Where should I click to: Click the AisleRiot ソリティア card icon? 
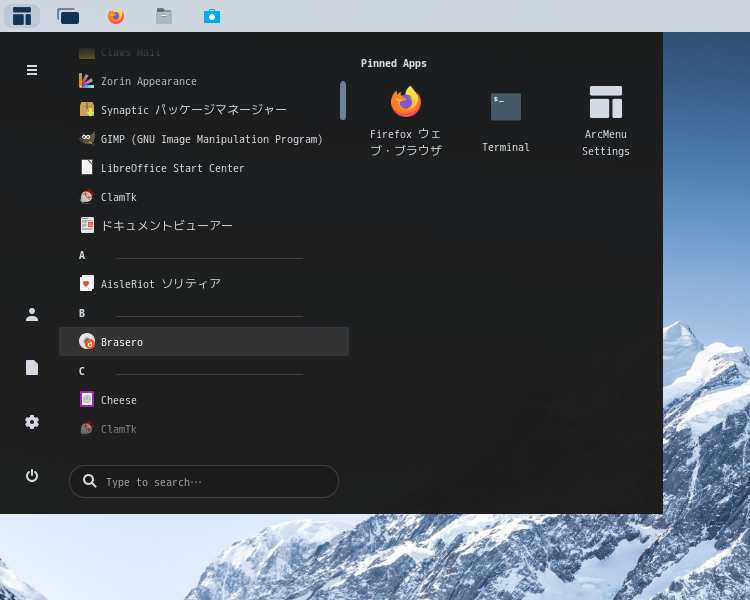[87, 283]
